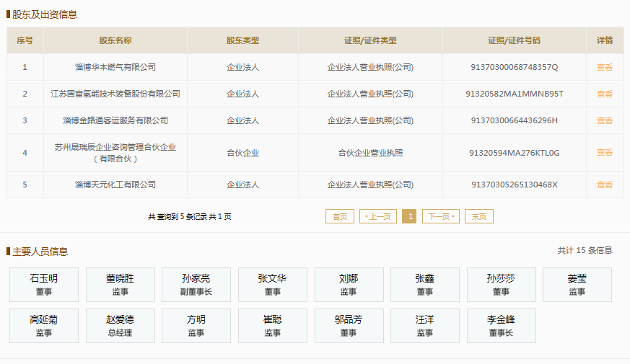This screenshot has width=630, height=364.
Task: Click 孙家亮 副董事长 card
Action: tap(196, 285)
